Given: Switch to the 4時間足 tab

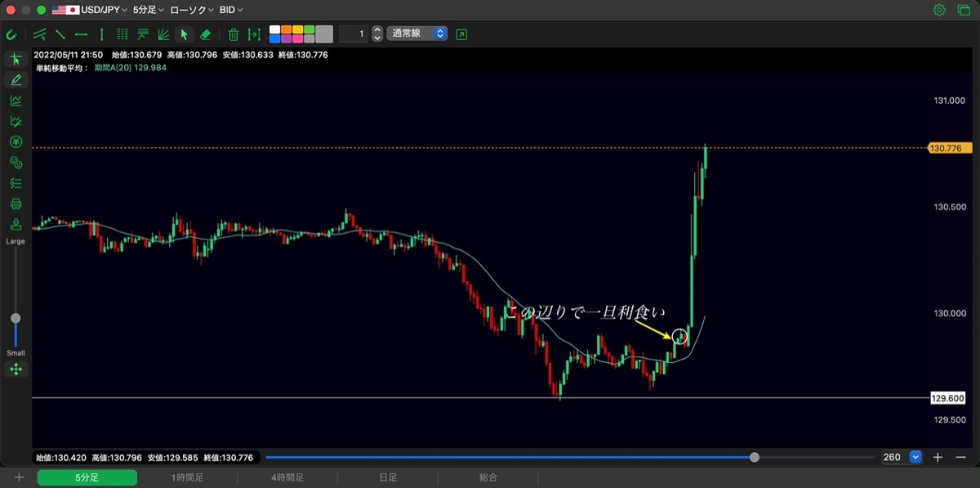Looking at the screenshot, I should [x=287, y=477].
